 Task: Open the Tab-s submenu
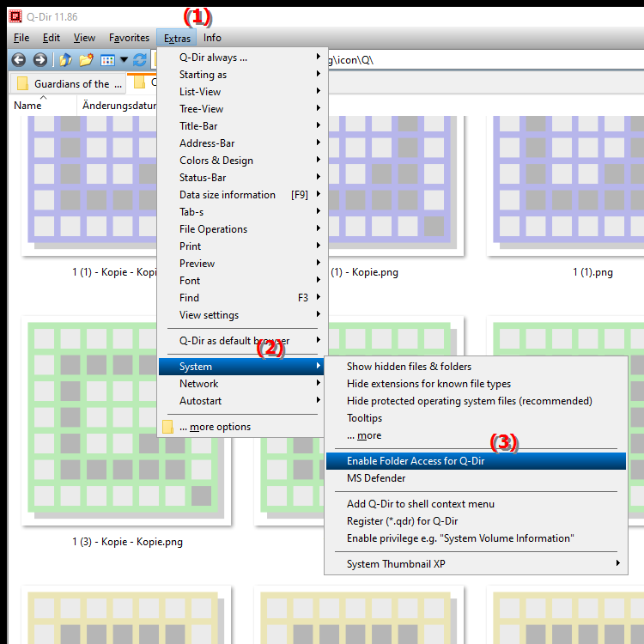click(x=241, y=212)
